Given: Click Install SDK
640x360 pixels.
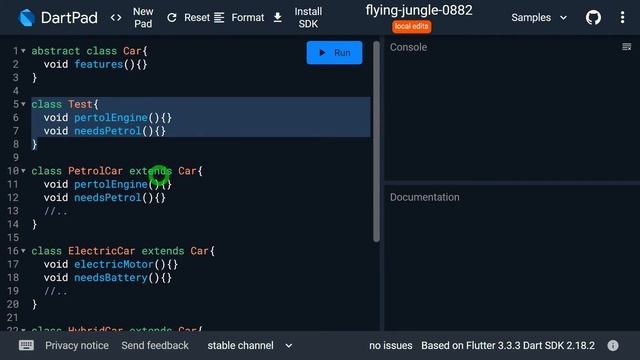Looking at the screenshot, I should pyautogui.click(x=308, y=18).
